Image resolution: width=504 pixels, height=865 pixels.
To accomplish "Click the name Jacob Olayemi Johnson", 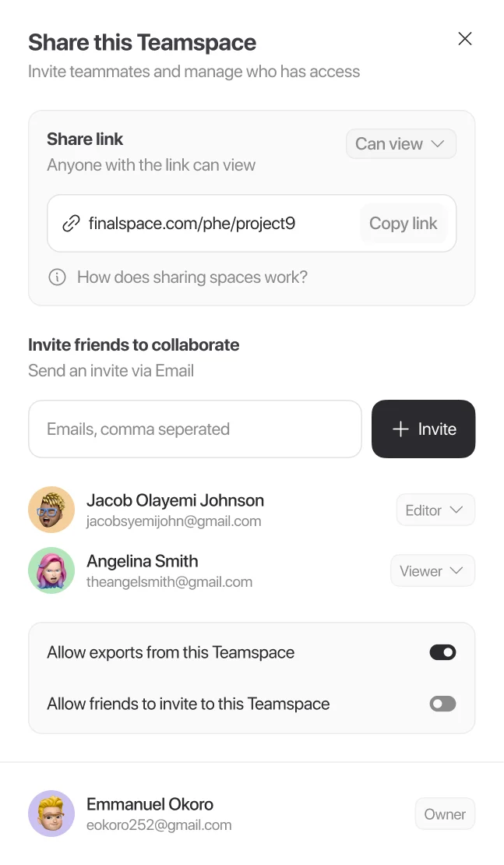I will point(175,500).
